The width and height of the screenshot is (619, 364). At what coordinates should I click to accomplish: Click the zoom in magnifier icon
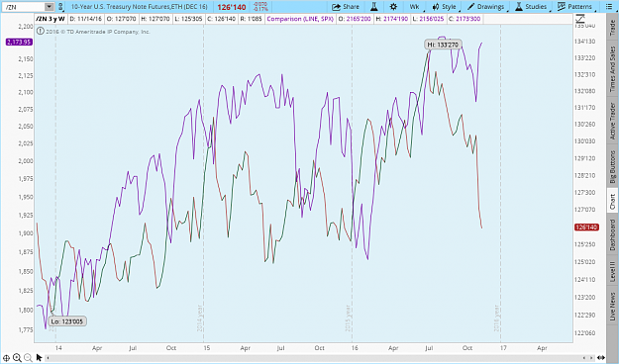[x=17, y=358]
